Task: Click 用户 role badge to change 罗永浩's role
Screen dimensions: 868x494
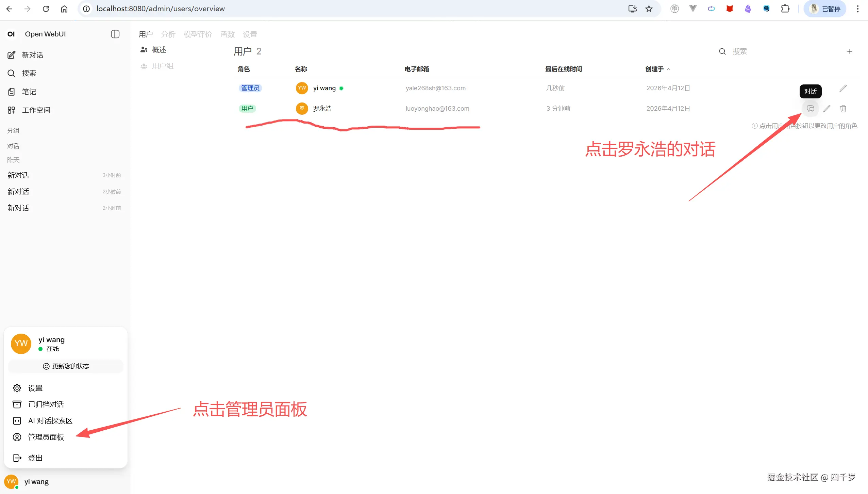Action: point(247,108)
